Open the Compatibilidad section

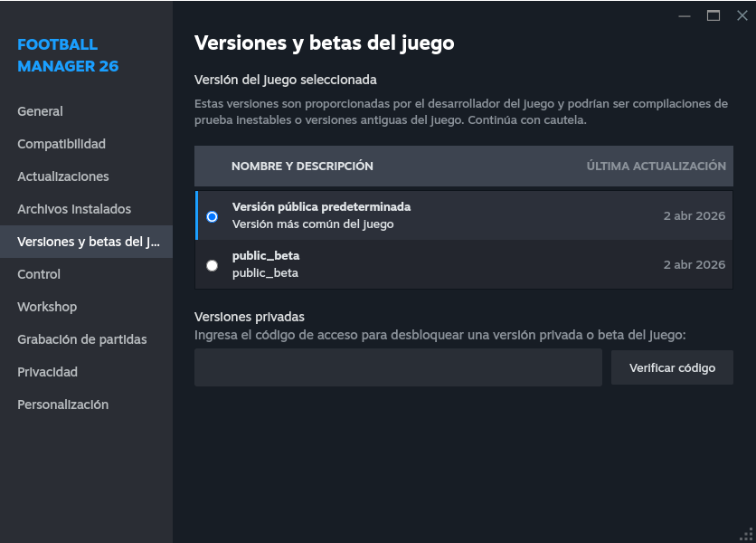[x=61, y=144]
